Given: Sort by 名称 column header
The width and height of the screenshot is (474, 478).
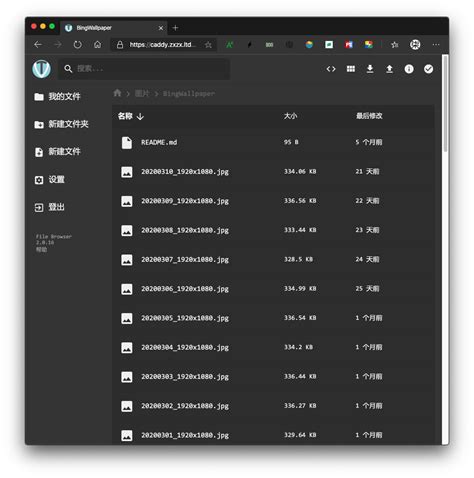Looking at the screenshot, I should pyautogui.click(x=130, y=116).
